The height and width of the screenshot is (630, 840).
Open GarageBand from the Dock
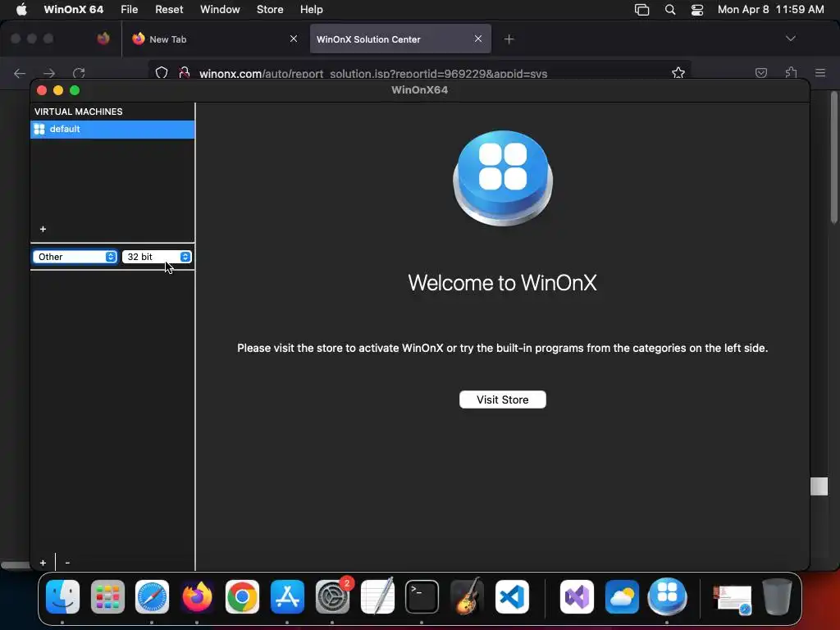[x=467, y=597]
